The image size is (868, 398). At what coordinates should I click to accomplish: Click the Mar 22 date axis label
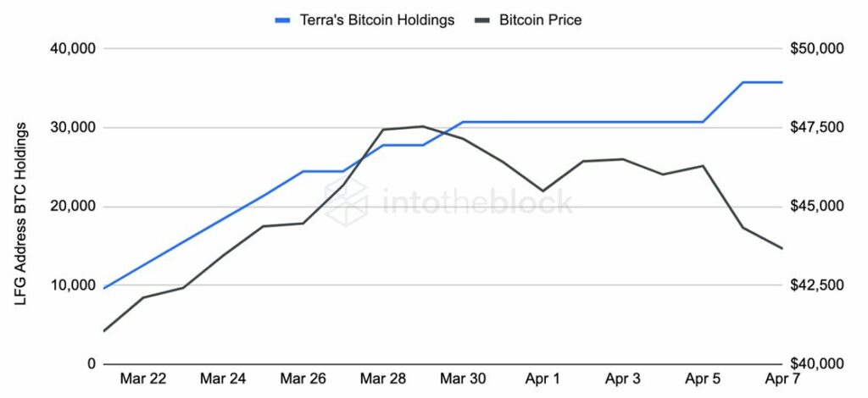pyautogui.click(x=142, y=379)
